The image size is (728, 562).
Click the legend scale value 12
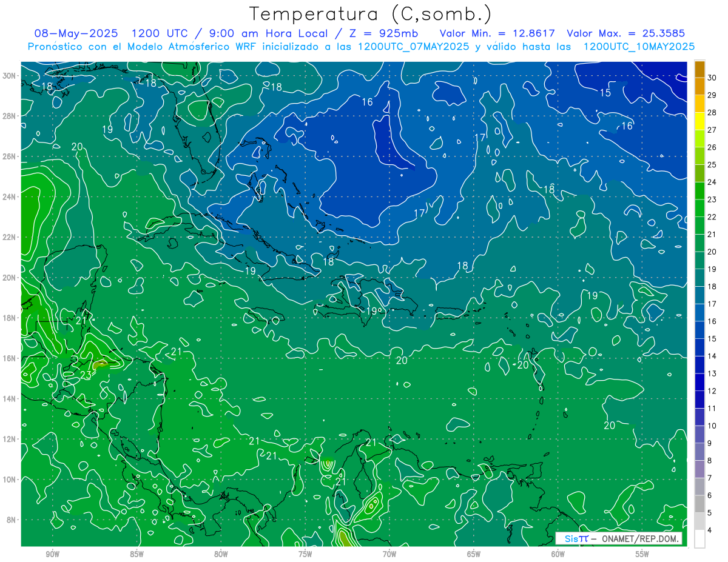coord(712,391)
